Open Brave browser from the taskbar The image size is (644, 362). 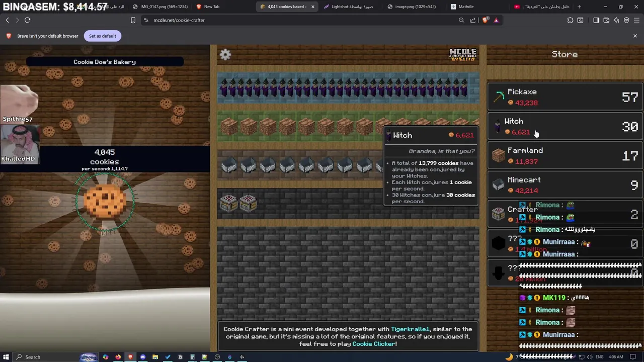click(x=130, y=357)
